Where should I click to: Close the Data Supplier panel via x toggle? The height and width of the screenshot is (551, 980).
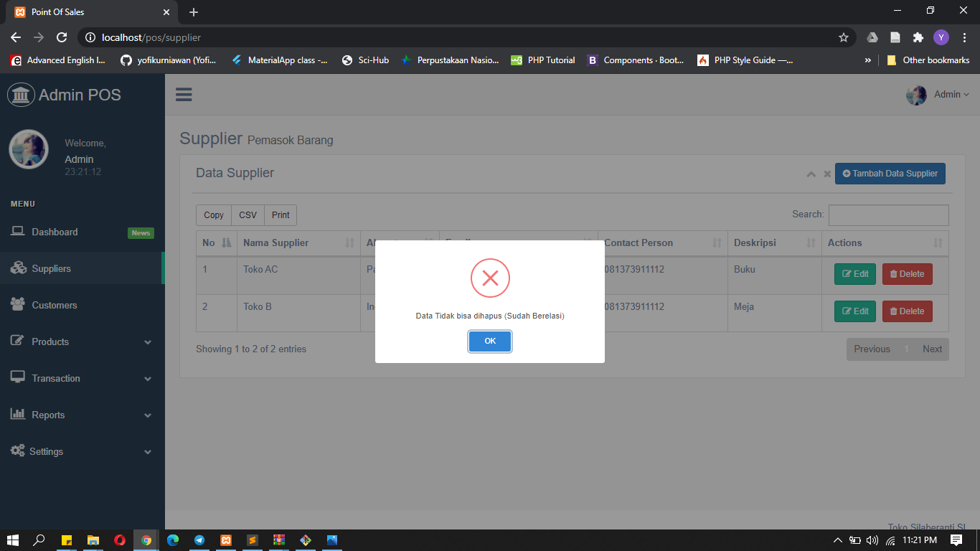click(x=827, y=174)
